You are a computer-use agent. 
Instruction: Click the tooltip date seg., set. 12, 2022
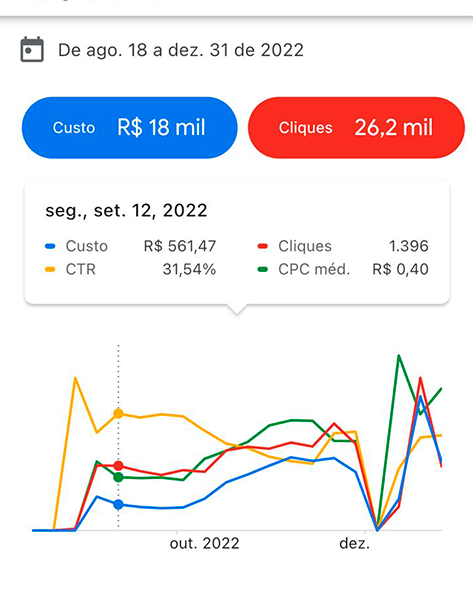126,211
